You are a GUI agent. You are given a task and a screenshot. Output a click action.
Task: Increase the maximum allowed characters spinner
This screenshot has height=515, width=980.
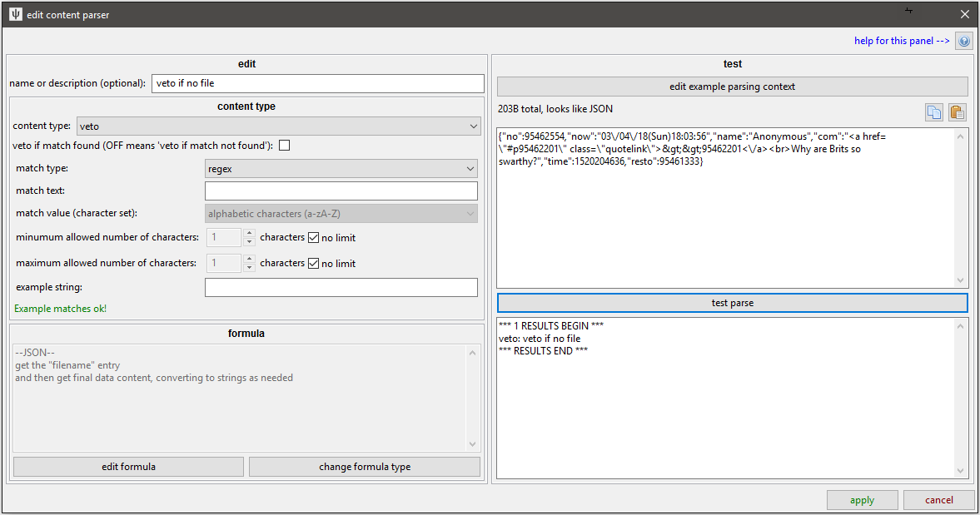point(250,259)
